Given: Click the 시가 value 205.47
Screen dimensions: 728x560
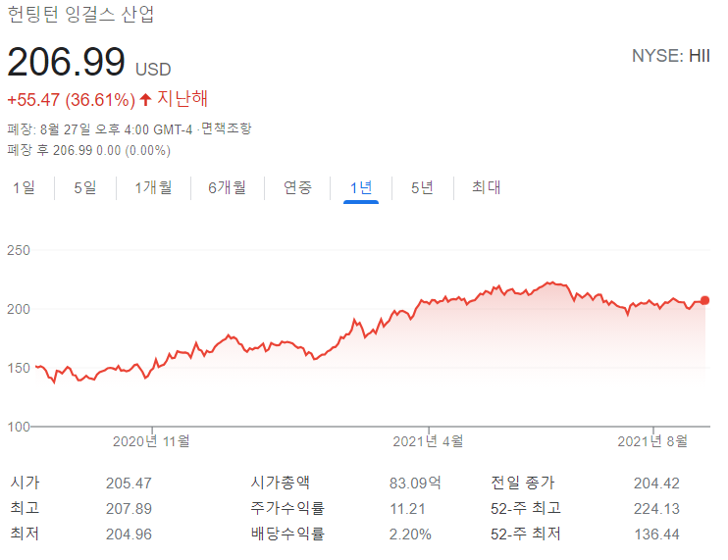Looking at the screenshot, I should pos(129,484).
